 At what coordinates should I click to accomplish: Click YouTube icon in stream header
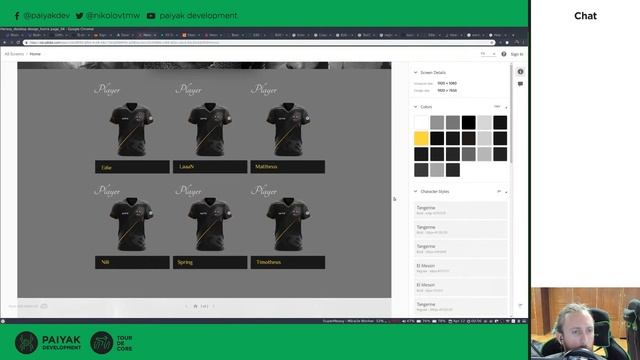coord(151,16)
